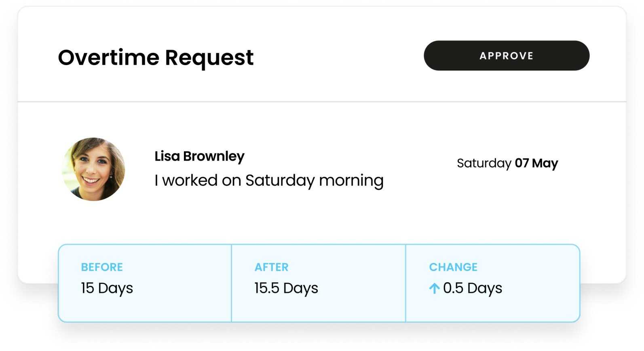Click the CHANGE label
Viewport: 644px width, 351px height.
(x=453, y=267)
